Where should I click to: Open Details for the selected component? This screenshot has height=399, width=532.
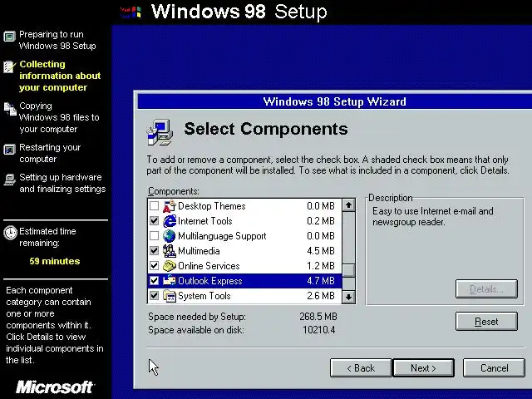coord(486,289)
